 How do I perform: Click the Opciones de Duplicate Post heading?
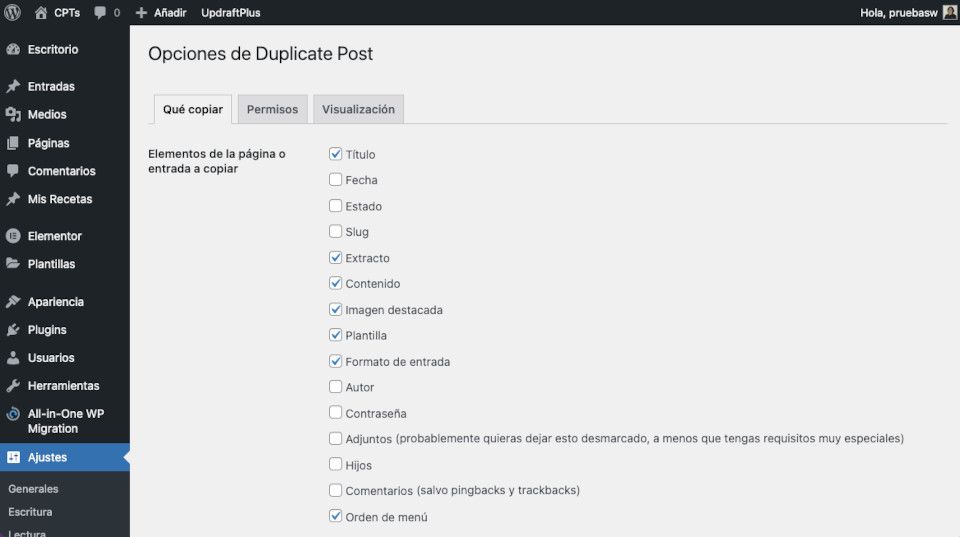click(260, 54)
